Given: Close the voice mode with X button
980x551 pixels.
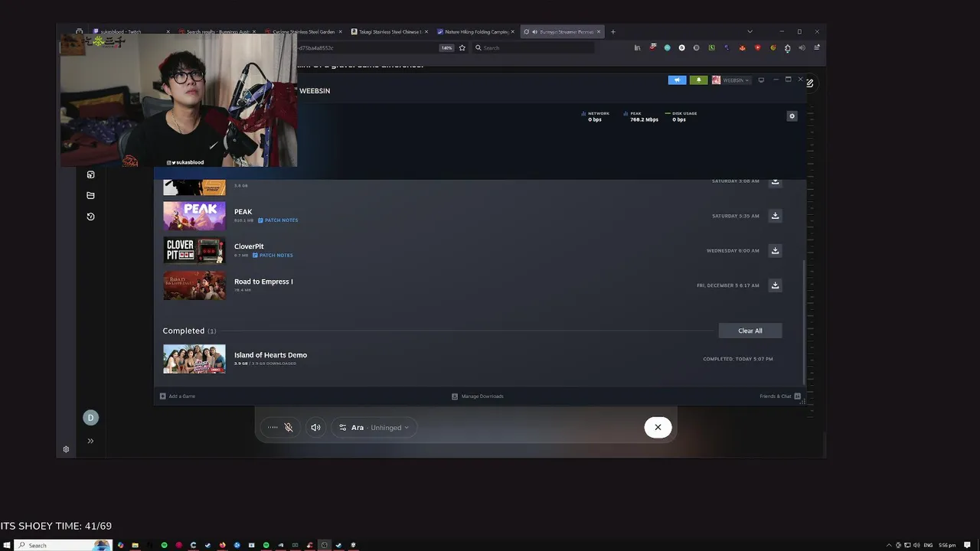Looking at the screenshot, I should [658, 427].
